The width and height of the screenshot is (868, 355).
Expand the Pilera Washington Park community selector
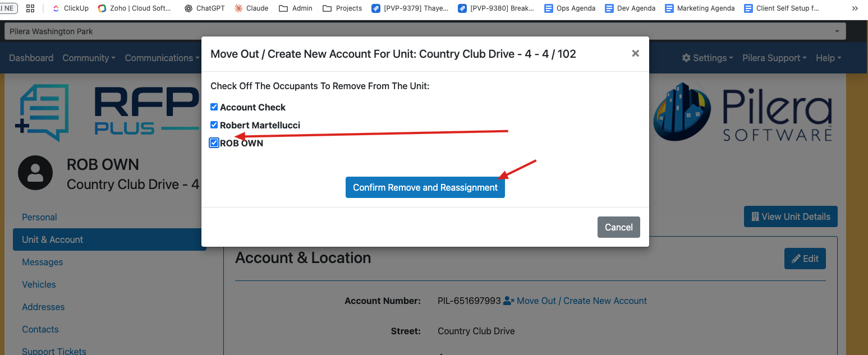click(425, 31)
